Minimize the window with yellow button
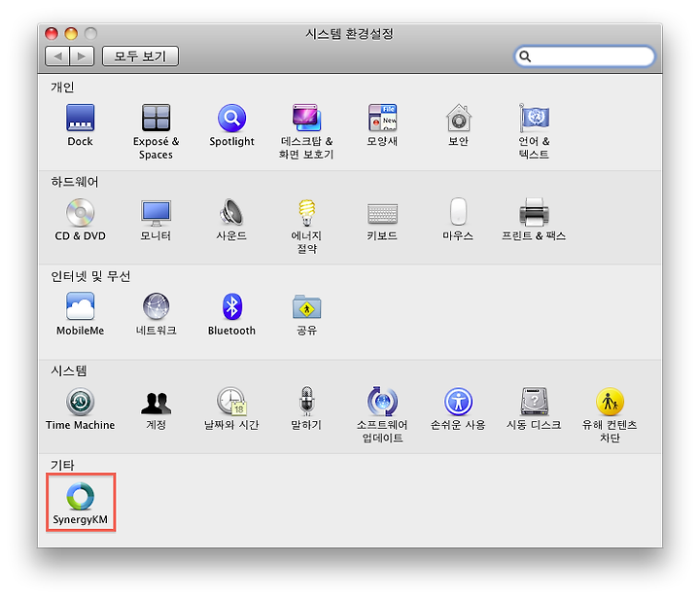This screenshot has width=700, height=599. pos(71,33)
